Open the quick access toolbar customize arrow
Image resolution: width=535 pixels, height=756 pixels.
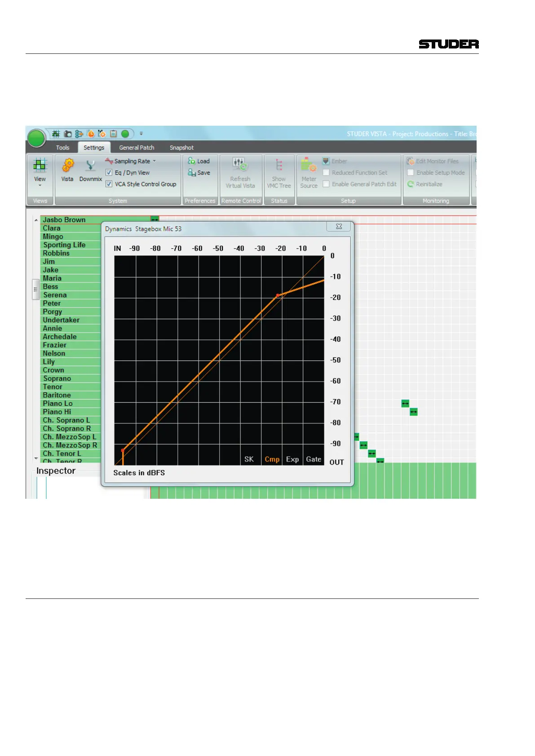[141, 134]
